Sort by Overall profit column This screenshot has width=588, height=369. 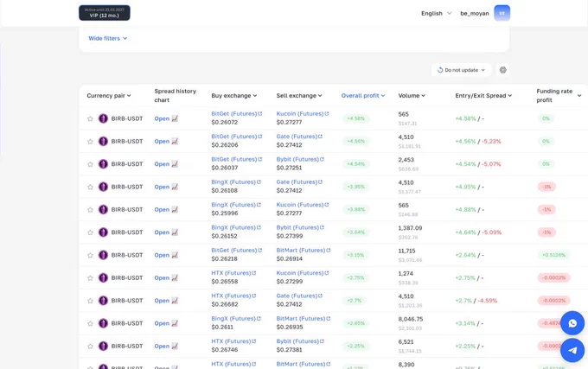(363, 96)
